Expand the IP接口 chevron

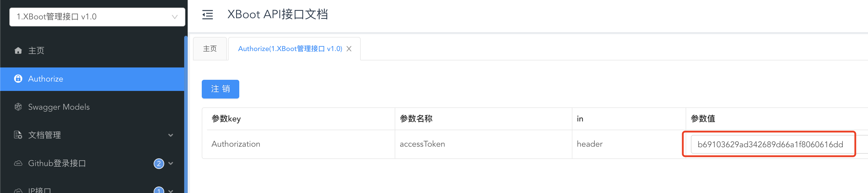coord(171,191)
